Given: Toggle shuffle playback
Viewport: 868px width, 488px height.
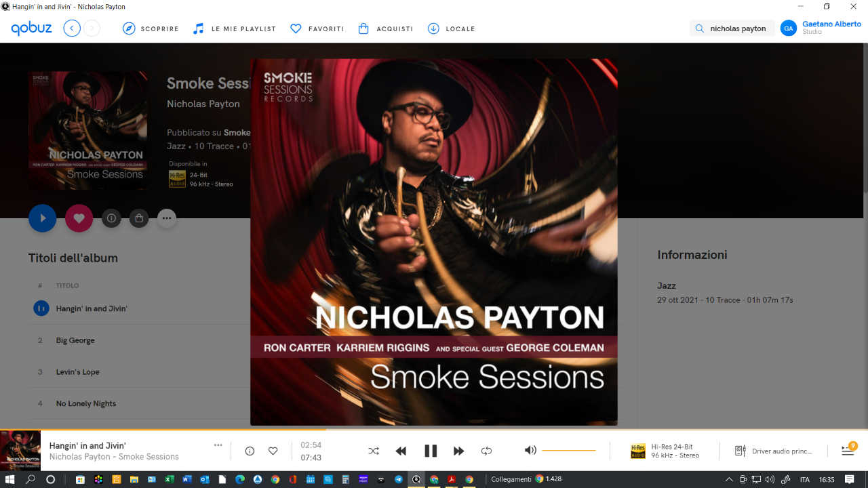Looking at the screenshot, I should 374,451.
